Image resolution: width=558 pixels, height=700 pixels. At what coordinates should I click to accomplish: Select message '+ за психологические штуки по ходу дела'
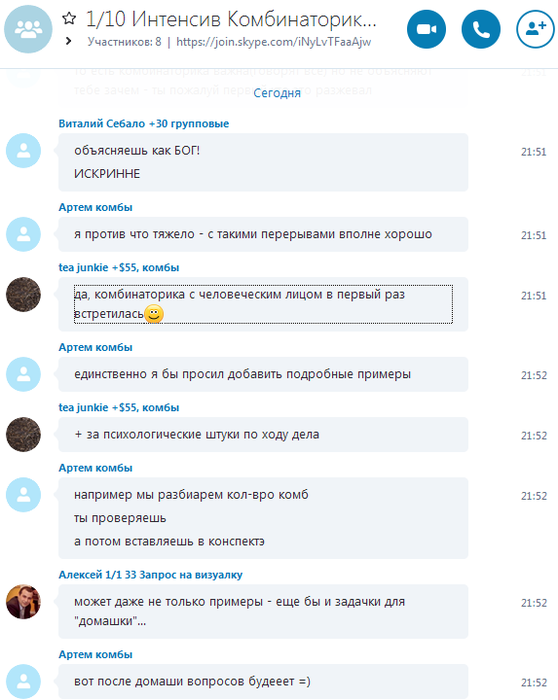coord(263,434)
